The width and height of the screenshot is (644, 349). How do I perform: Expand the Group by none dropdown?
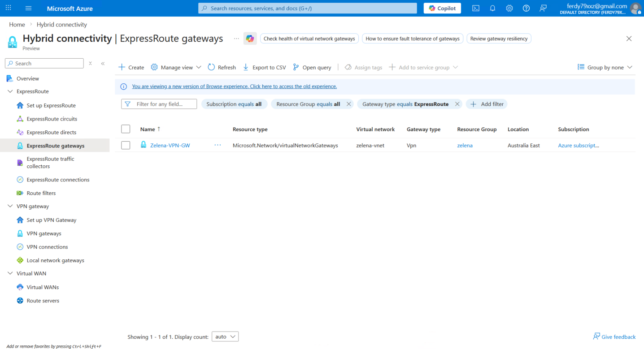point(605,67)
